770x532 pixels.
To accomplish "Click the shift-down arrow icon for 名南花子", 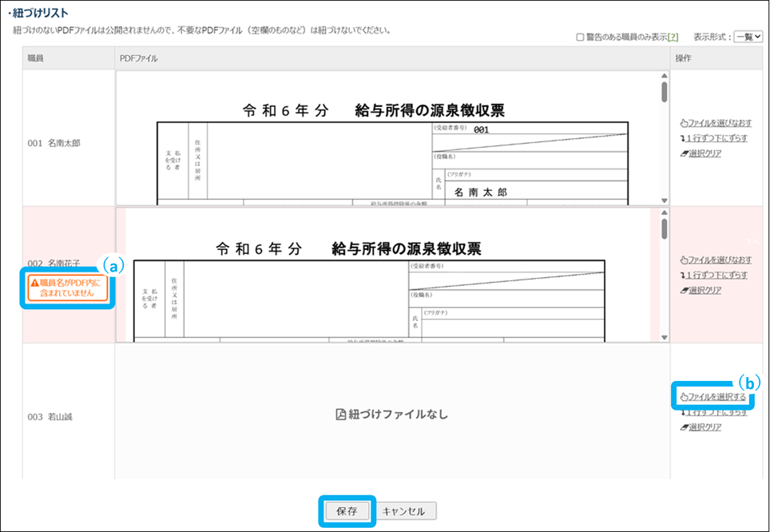I will (682, 276).
